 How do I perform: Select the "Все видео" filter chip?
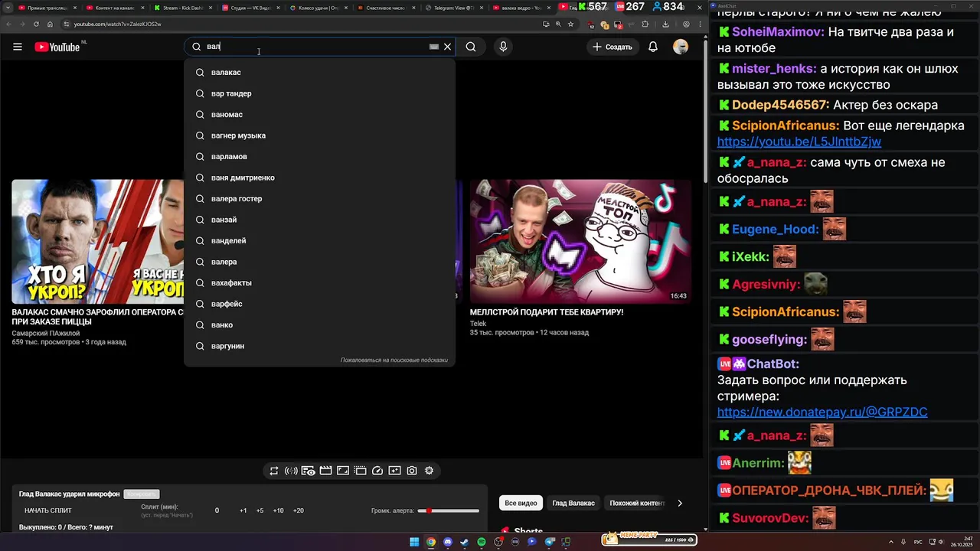tap(521, 503)
